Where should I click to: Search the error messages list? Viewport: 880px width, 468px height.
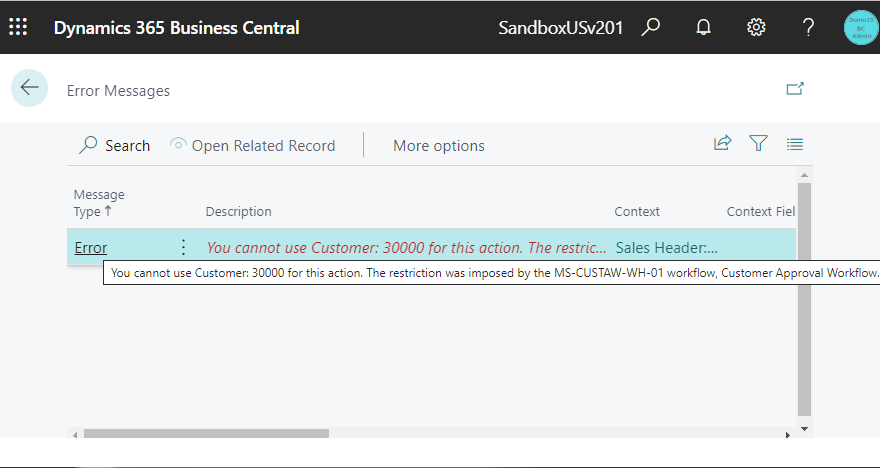[x=114, y=145]
